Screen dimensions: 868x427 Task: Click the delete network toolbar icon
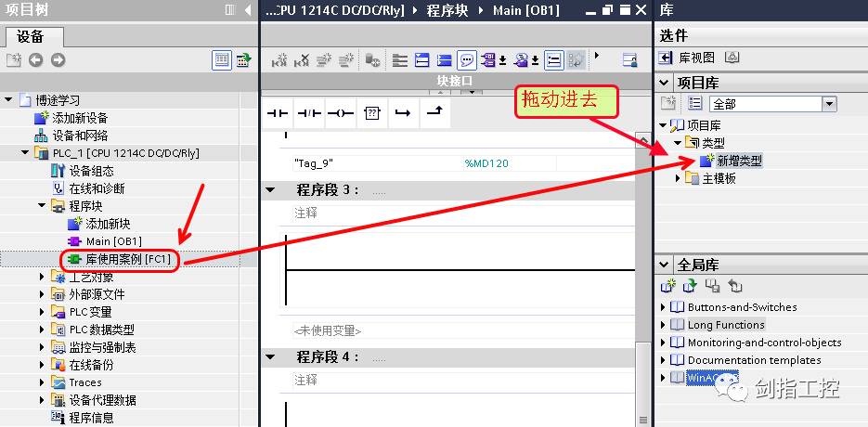tap(302, 59)
